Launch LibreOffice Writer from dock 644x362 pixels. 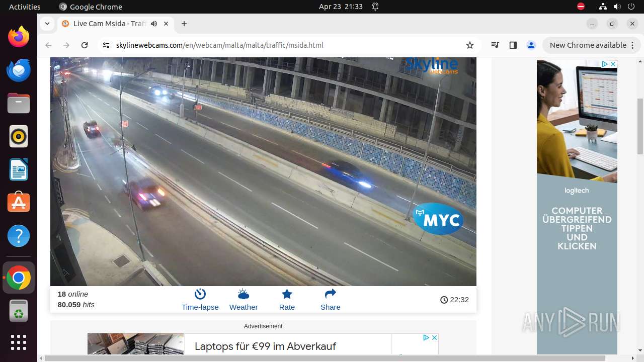coord(19,169)
